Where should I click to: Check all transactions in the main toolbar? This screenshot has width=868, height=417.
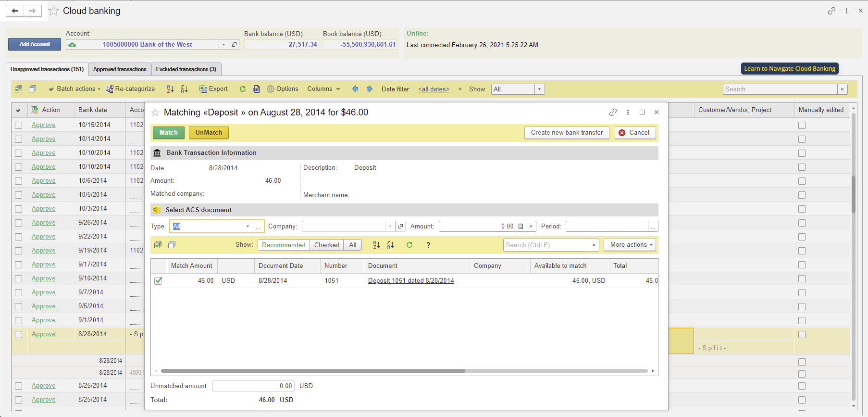coord(19,89)
